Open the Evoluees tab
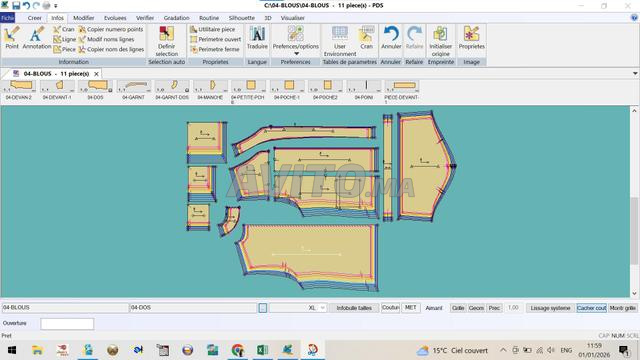Screen dimensions: 640x360 coord(115,18)
